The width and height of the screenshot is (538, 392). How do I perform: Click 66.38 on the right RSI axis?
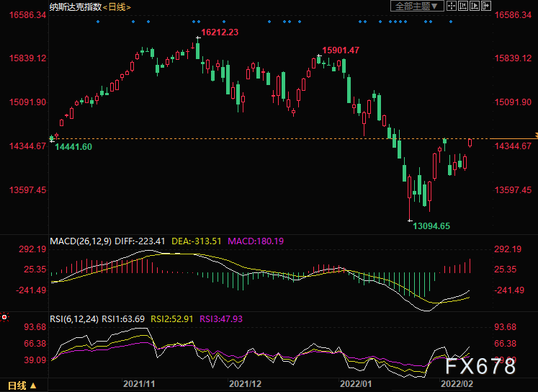pos(505,344)
